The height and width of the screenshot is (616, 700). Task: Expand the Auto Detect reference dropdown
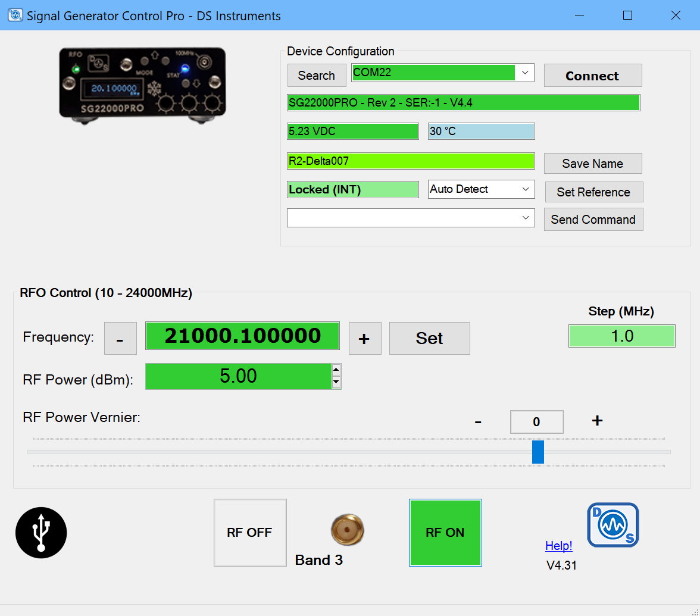tap(526, 189)
